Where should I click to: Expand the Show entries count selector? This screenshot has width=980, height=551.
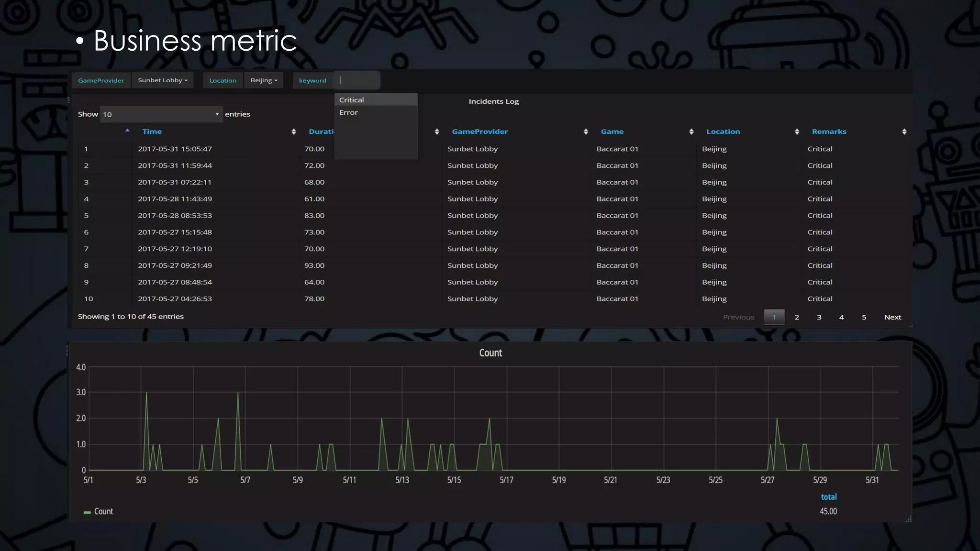(x=161, y=114)
